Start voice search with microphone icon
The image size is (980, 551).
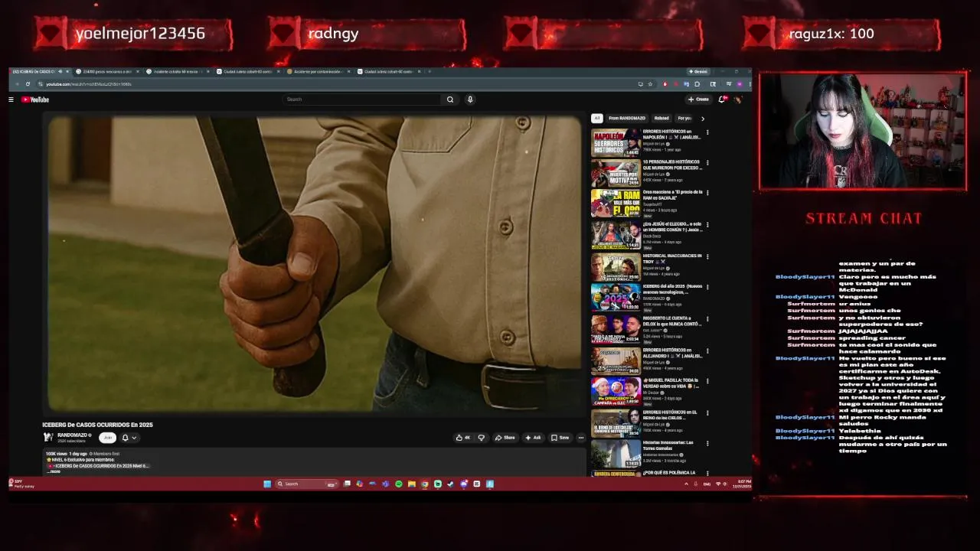click(x=470, y=99)
